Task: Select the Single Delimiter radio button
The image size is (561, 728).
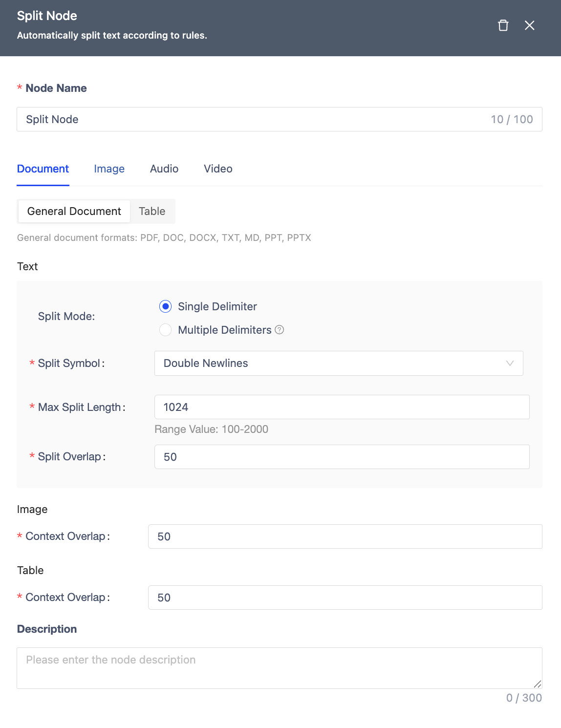Action: pos(166,306)
